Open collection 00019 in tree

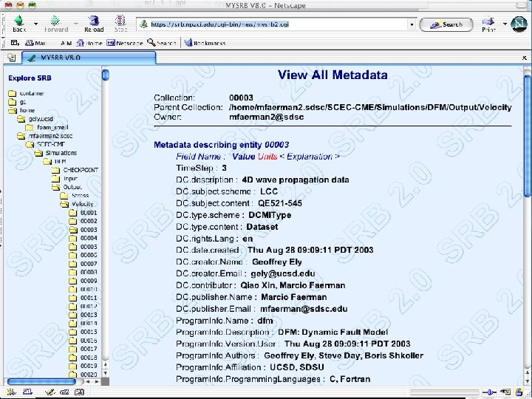(x=89, y=366)
